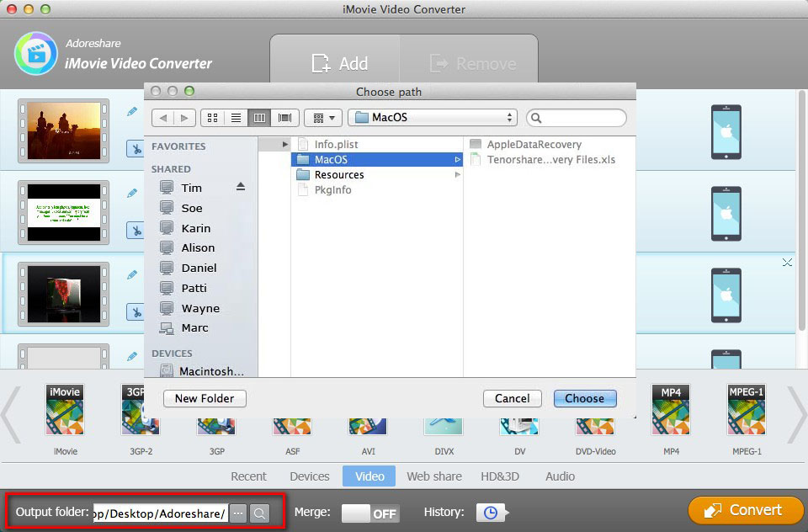
Task: Click the scissors icon beside the red flower video
Action: click(x=136, y=312)
